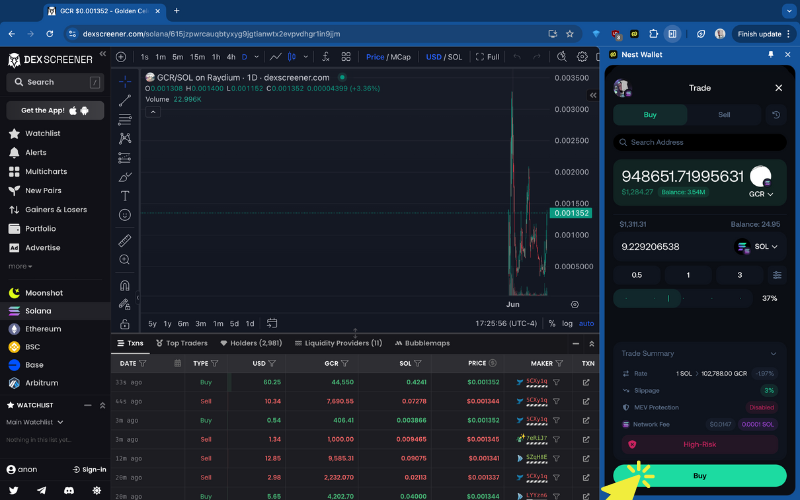
Task: Open trade settings sliders in wallet
Action: click(x=777, y=275)
